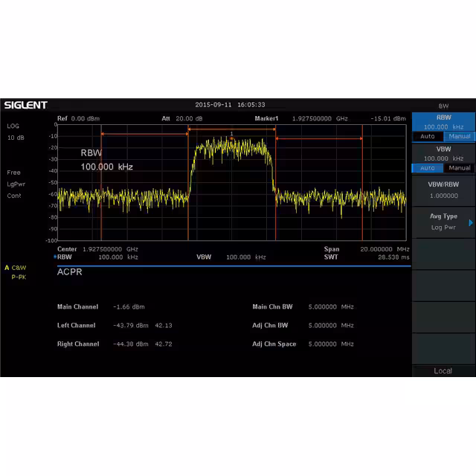Click the Local status button
Viewport: 476px width, 476px height.
[x=443, y=370]
